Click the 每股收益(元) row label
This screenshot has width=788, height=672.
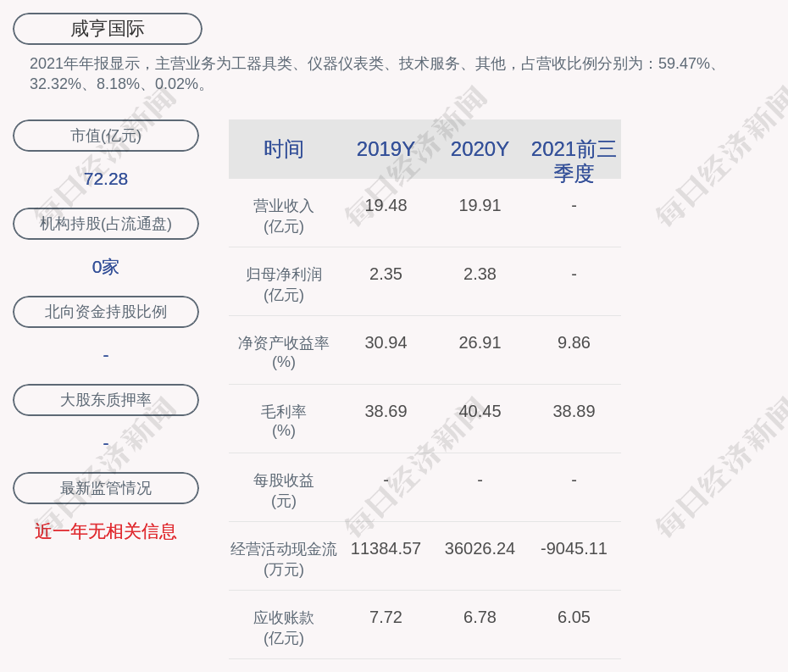[x=284, y=491]
